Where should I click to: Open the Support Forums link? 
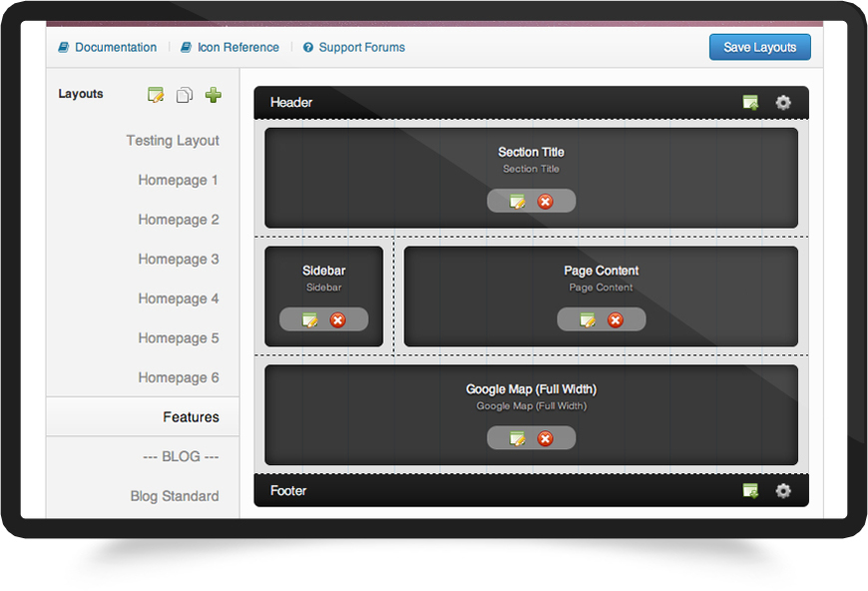(x=361, y=47)
